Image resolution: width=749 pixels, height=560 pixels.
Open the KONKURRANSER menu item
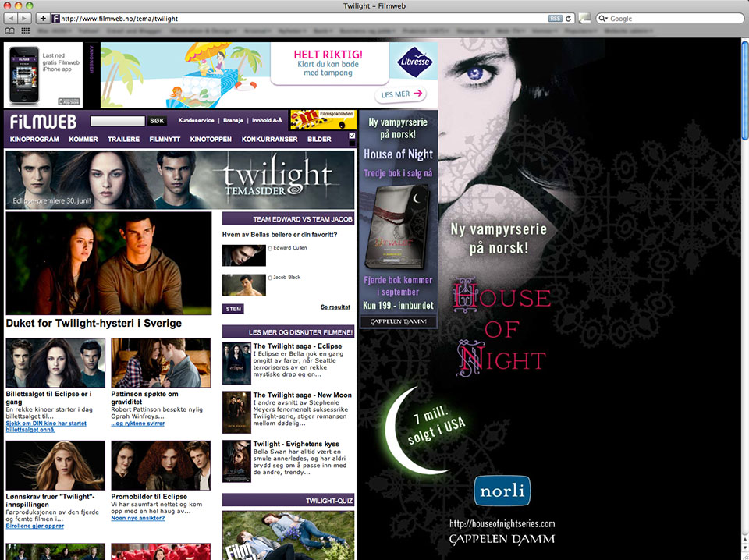(269, 139)
